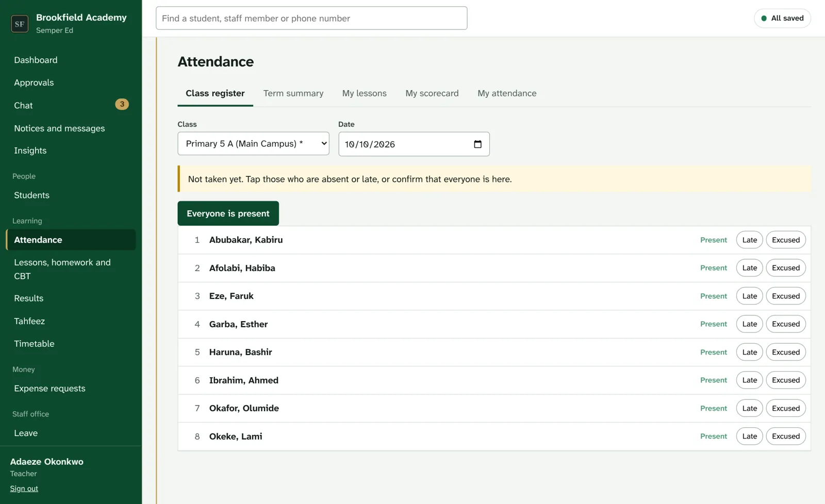Mark Abubakar, Kabiru as Excused
The width and height of the screenshot is (825, 504).
click(786, 240)
